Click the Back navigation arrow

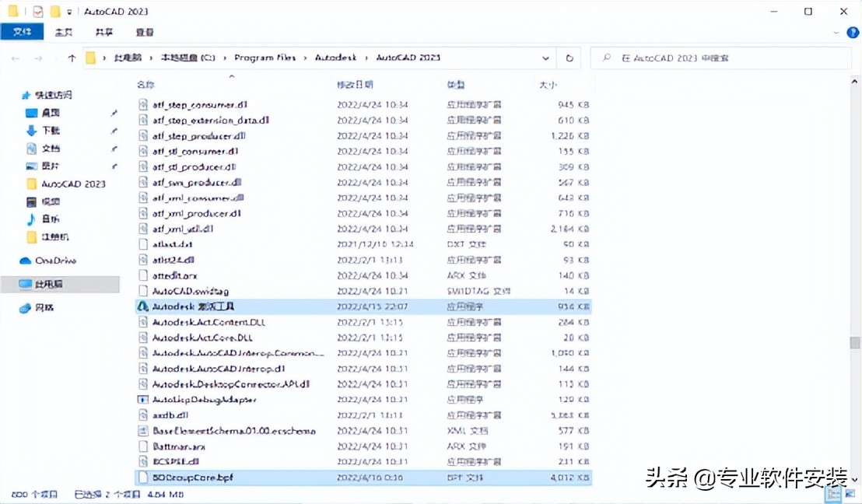click(16, 58)
